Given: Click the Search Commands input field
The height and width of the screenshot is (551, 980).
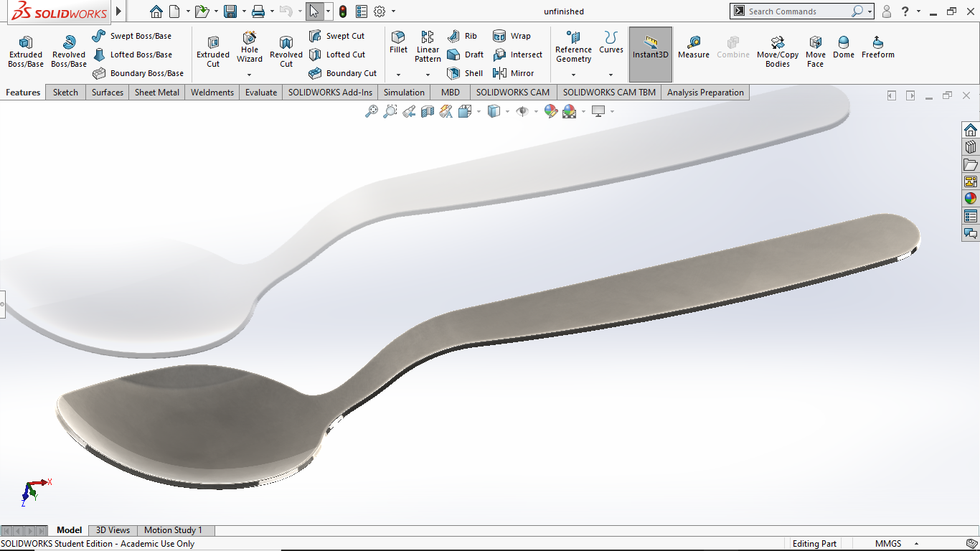Looking at the screenshot, I should (x=798, y=11).
